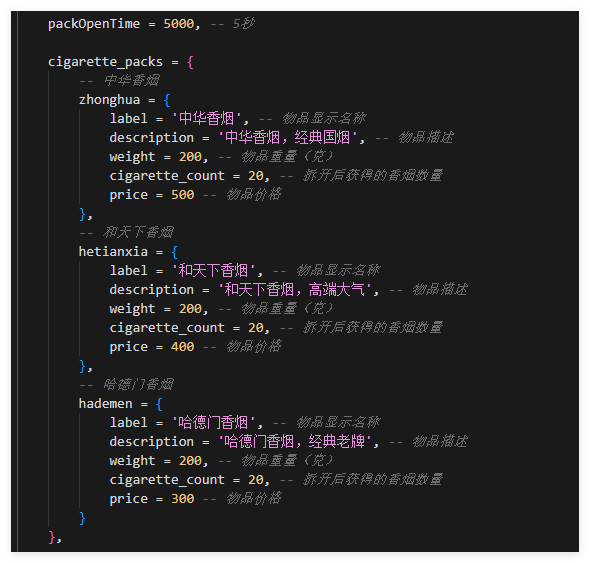Click the weight key in the hetianxia block
Viewport: 590px width, 563px height.
[x=132, y=309]
